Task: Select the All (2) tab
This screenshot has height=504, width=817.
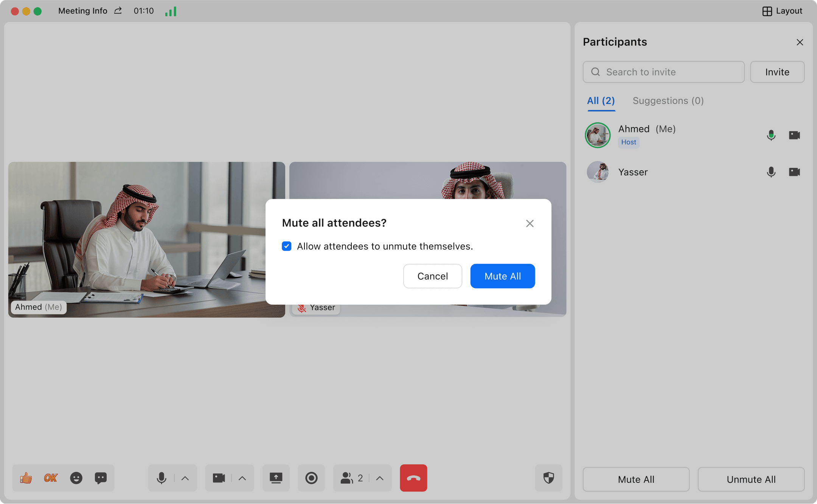Action: (x=601, y=101)
